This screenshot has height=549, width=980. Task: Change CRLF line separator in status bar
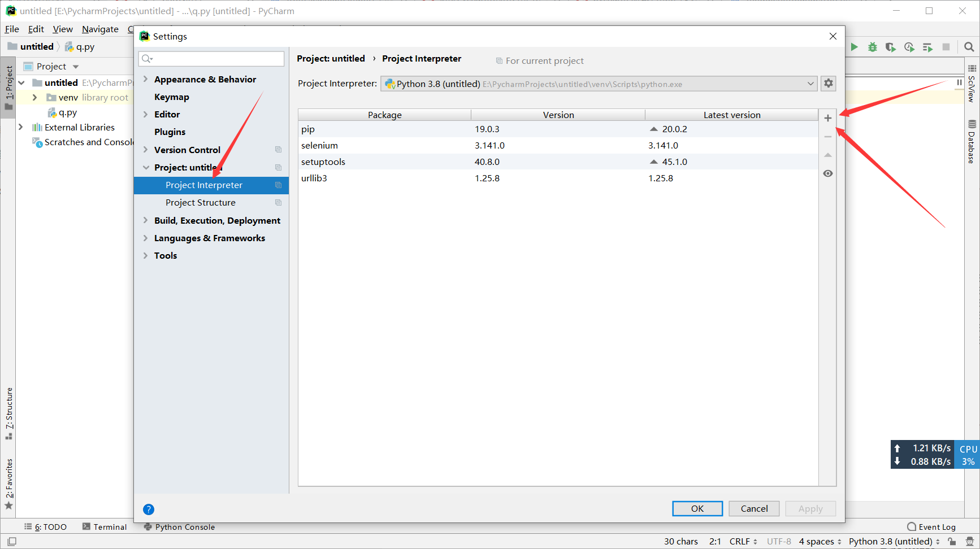click(743, 542)
